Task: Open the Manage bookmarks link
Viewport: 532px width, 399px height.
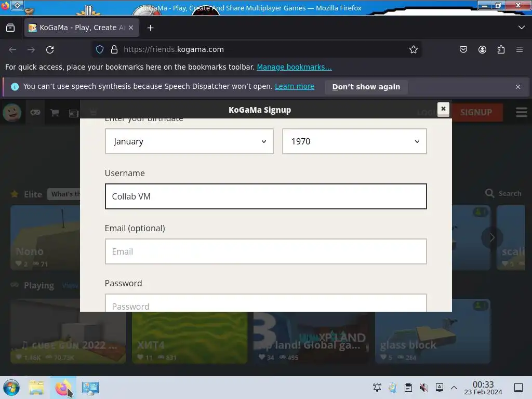Action: 294,67
